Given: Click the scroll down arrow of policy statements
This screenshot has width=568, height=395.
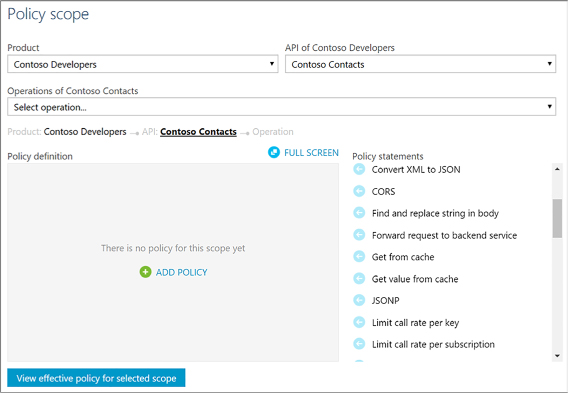Looking at the screenshot, I should click(557, 356).
